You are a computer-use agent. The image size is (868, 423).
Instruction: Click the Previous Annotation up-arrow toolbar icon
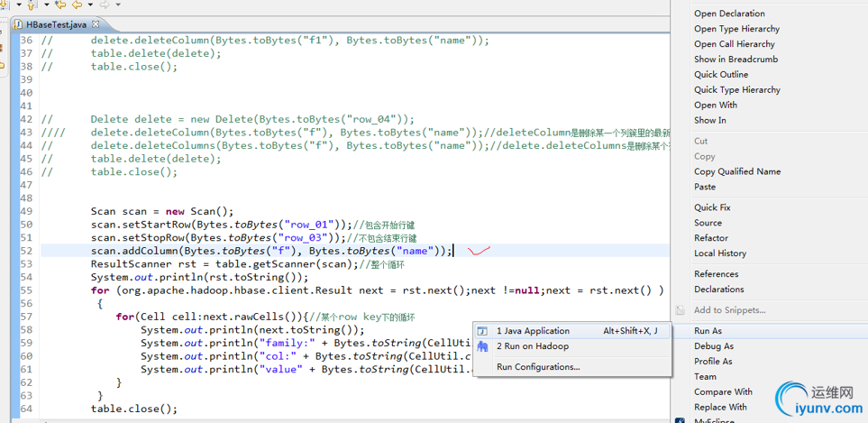pyautogui.click(x=32, y=5)
